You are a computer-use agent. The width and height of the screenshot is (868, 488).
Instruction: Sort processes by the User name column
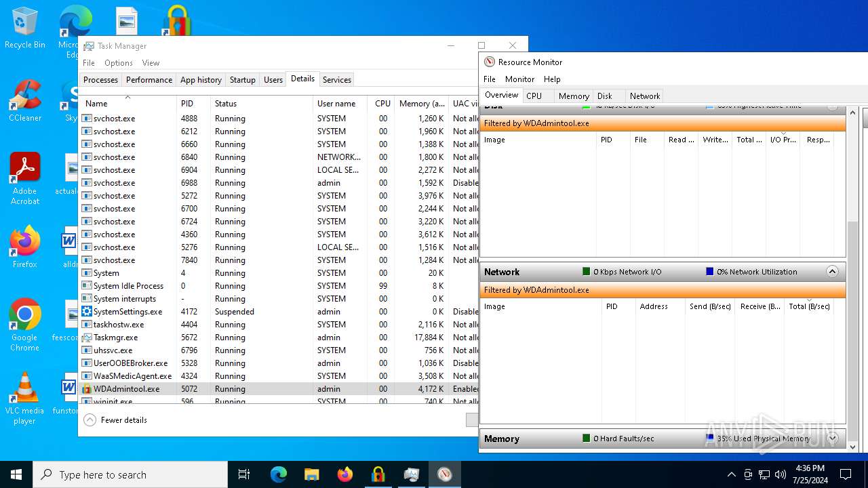tap(340, 104)
